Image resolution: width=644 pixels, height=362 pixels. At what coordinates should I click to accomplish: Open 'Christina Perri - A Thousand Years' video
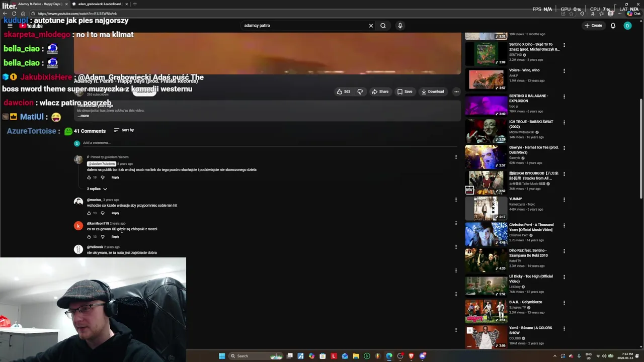point(531,227)
